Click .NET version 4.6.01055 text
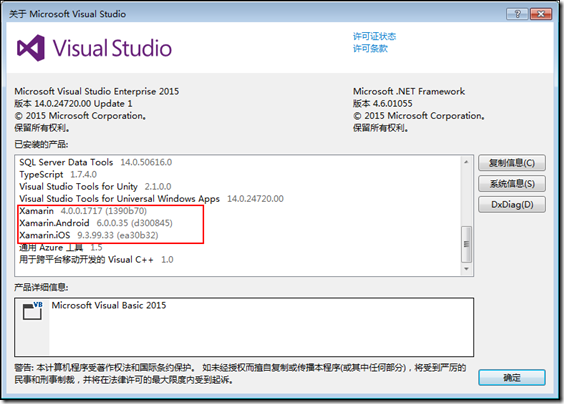 (382, 104)
